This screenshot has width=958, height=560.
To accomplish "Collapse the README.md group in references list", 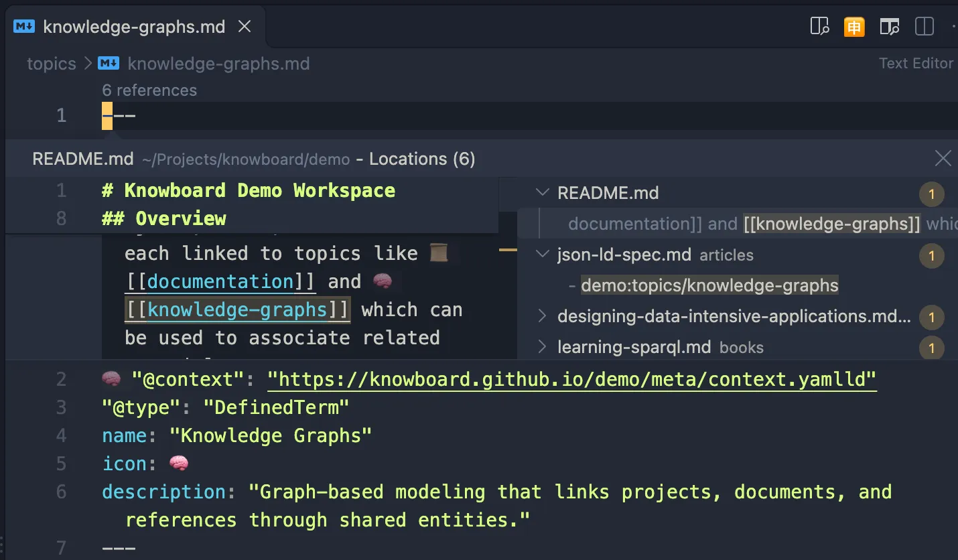I will point(542,193).
